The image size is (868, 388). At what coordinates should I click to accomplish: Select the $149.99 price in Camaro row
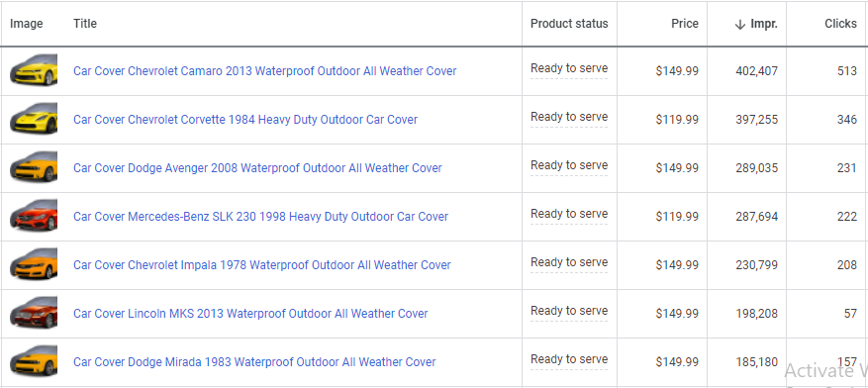677,71
